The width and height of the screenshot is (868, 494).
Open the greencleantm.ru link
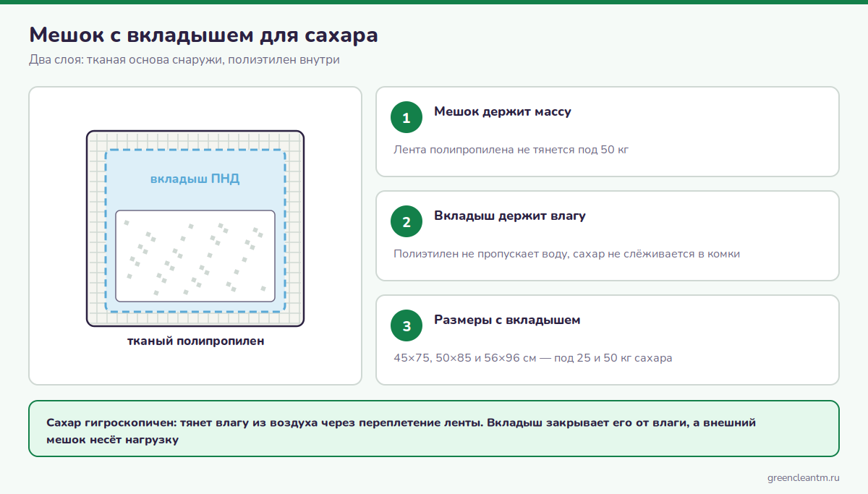[803, 478]
